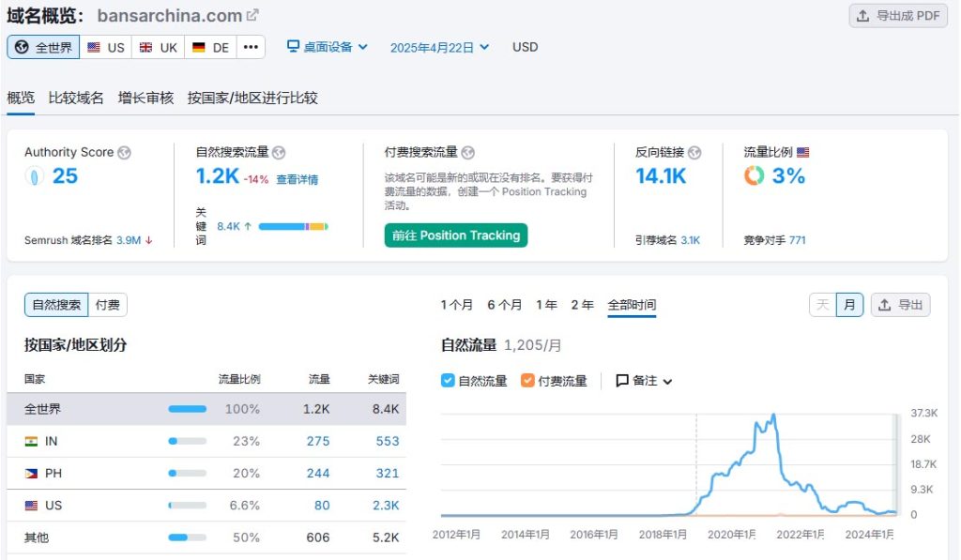Open the 查看详情 link
This screenshot has width=961, height=560.
(297, 179)
